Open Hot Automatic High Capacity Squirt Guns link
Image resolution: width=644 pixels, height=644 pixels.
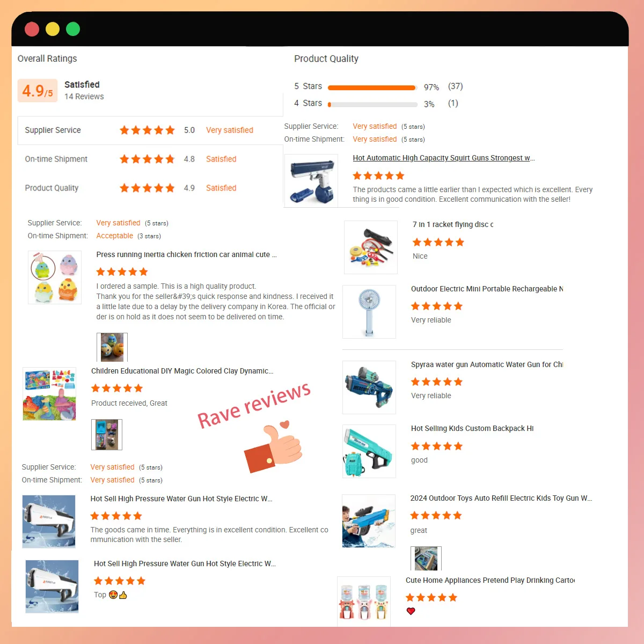[444, 158]
